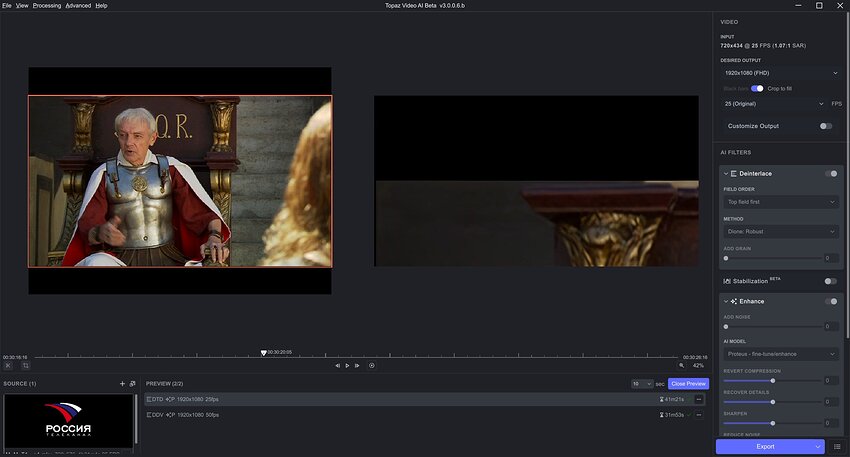The height and width of the screenshot is (457, 850).
Task: Click the checkmark on the DDV preview row
Action: pos(689,415)
